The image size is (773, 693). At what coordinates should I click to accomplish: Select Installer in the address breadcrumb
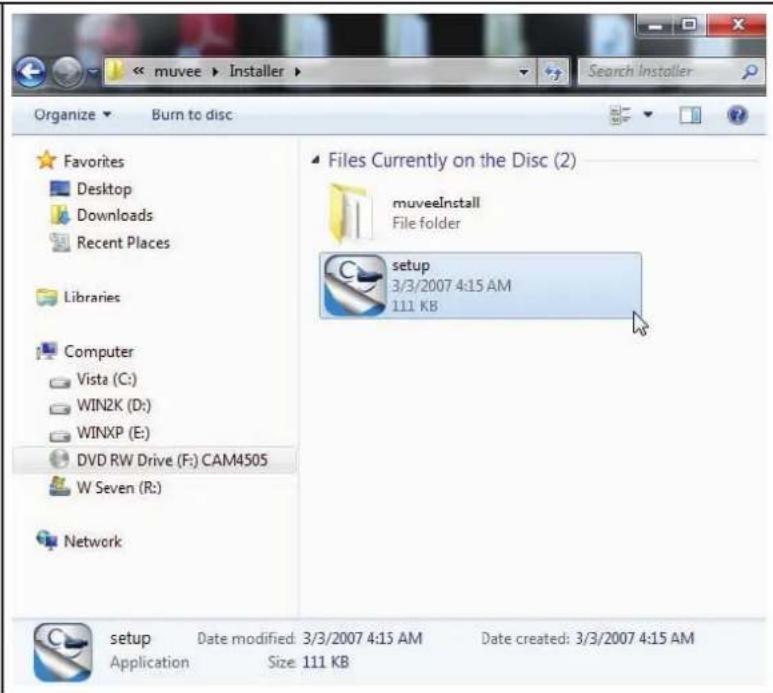[257, 71]
